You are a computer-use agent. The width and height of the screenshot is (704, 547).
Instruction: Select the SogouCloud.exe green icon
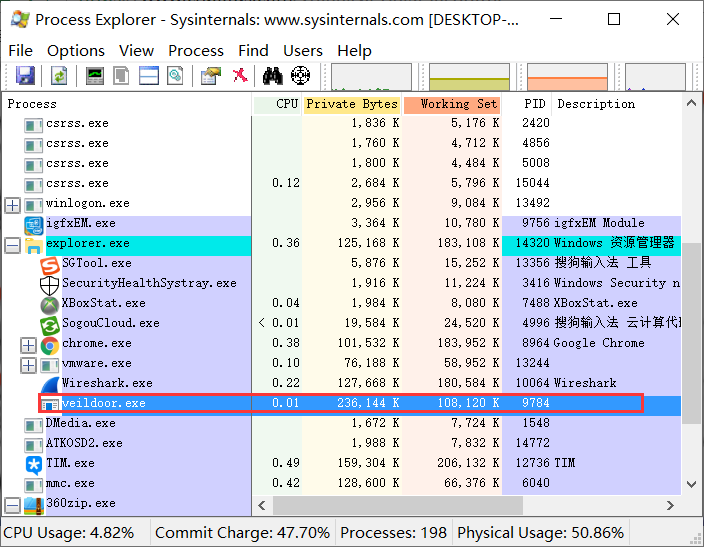pyautogui.click(x=49, y=325)
